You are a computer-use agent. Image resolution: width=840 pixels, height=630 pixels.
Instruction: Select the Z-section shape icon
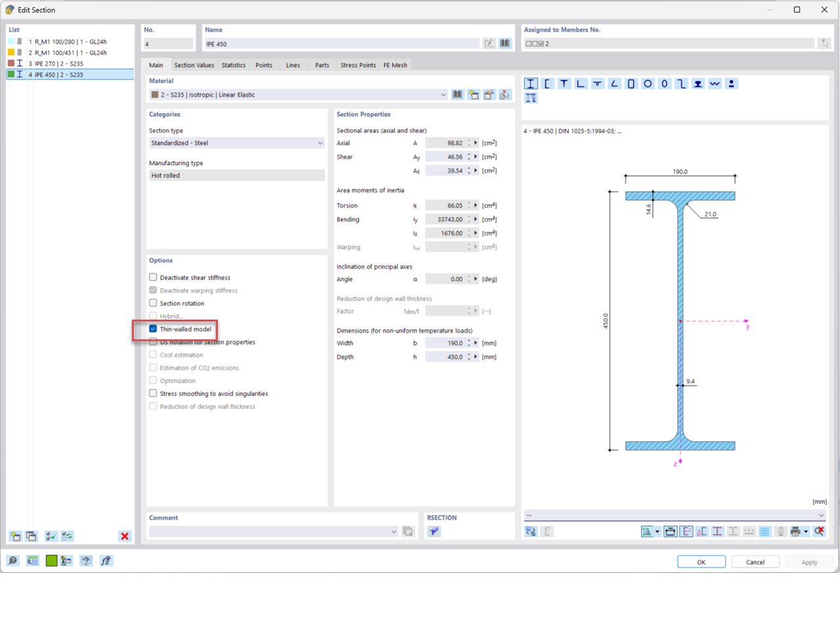(681, 83)
